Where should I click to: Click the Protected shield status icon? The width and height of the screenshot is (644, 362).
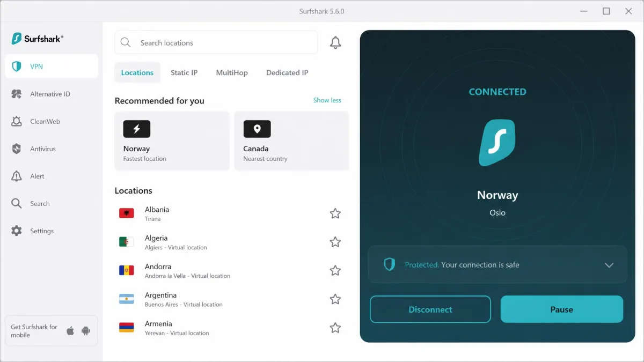390,264
